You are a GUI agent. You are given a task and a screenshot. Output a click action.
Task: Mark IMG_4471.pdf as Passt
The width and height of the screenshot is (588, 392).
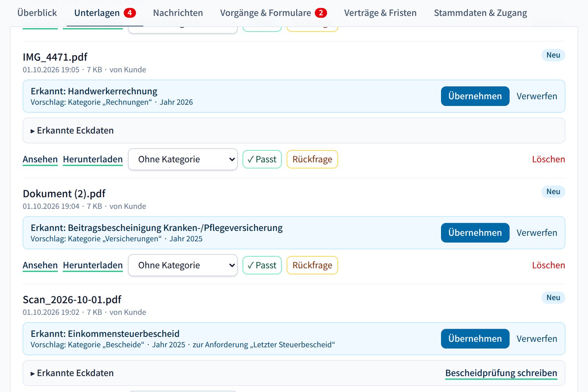262,159
